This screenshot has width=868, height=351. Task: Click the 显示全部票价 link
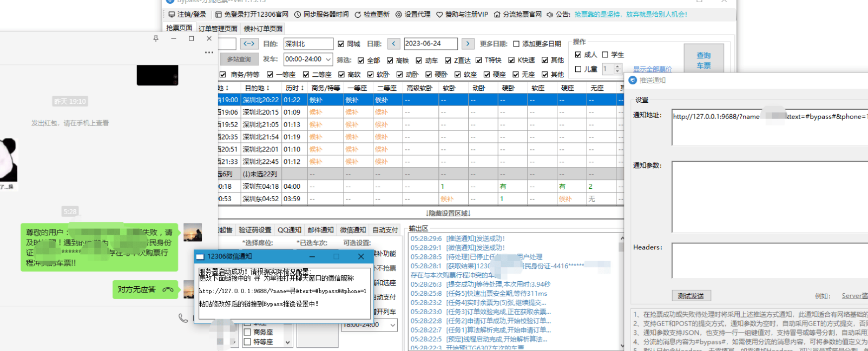(x=653, y=69)
